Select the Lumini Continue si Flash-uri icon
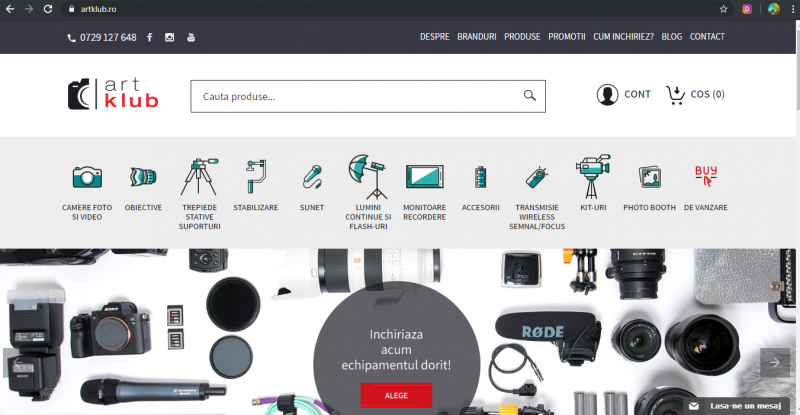800x415 pixels. pos(368,177)
